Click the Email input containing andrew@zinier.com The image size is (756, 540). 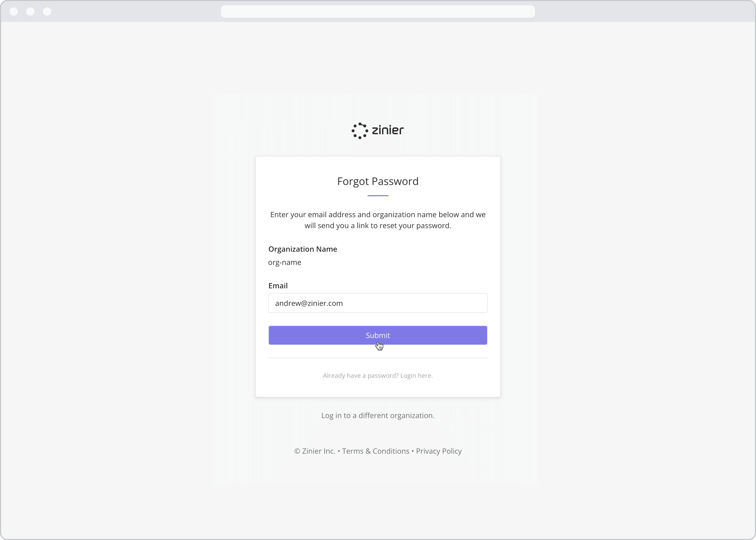click(x=377, y=303)
